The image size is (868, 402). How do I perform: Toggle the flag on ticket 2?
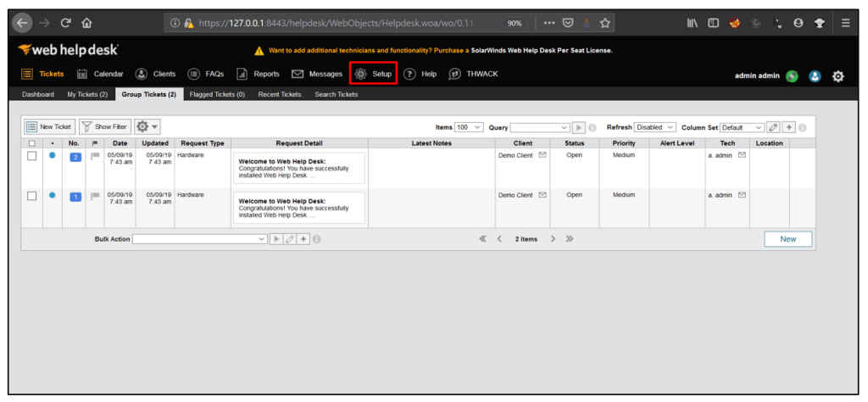click(x=95, y=156)
